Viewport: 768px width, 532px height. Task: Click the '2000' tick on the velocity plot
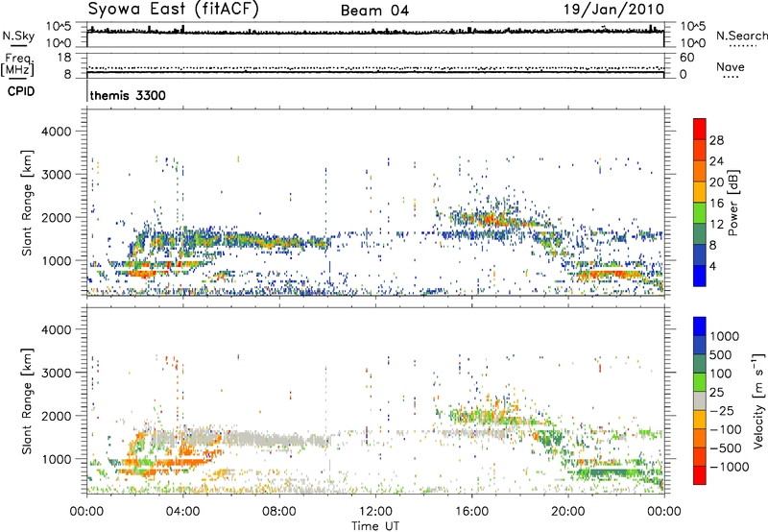click(x=57, y=416)
